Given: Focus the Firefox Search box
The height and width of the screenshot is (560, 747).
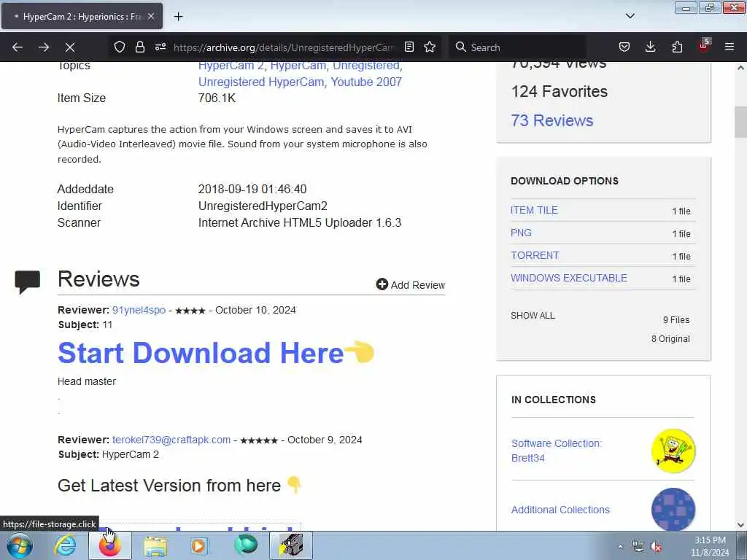Looking at the screenshot, I should coord(517,47).
